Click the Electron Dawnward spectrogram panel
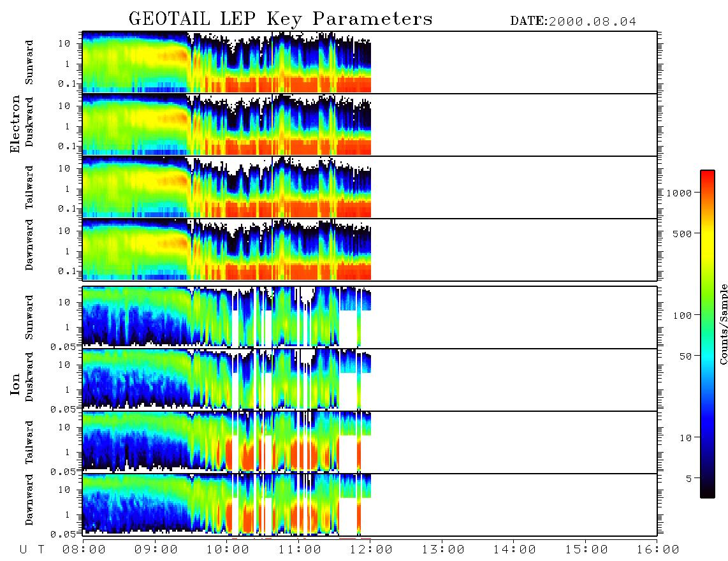This screenshot has height=561, width=728. [370, 249]
